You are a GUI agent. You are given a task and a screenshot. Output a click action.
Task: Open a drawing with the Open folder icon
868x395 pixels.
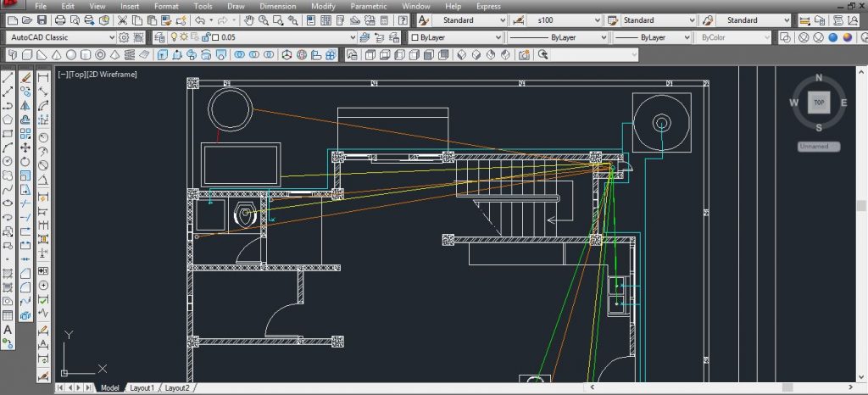click(27, 20)
